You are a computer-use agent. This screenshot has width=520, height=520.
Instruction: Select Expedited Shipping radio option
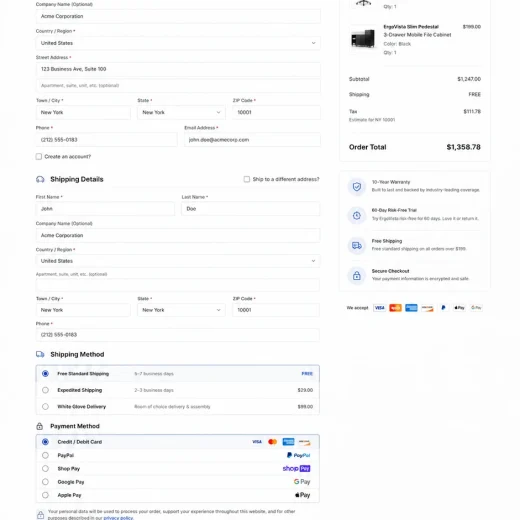pos(45,390)
